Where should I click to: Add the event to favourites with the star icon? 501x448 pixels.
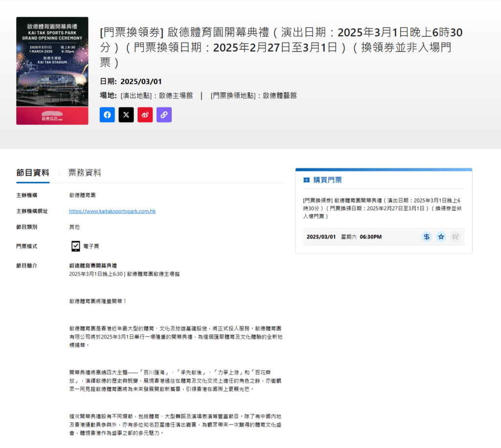(441, 237)
